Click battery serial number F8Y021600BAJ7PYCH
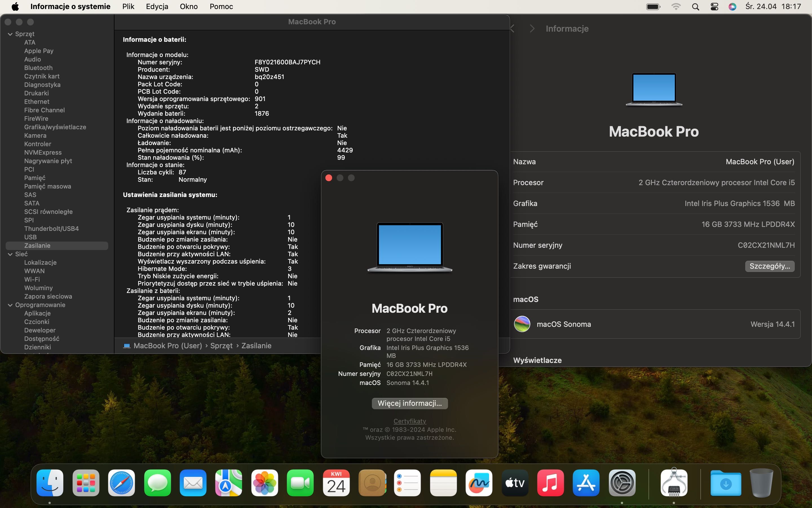812x508 pixels. point(287,62)
